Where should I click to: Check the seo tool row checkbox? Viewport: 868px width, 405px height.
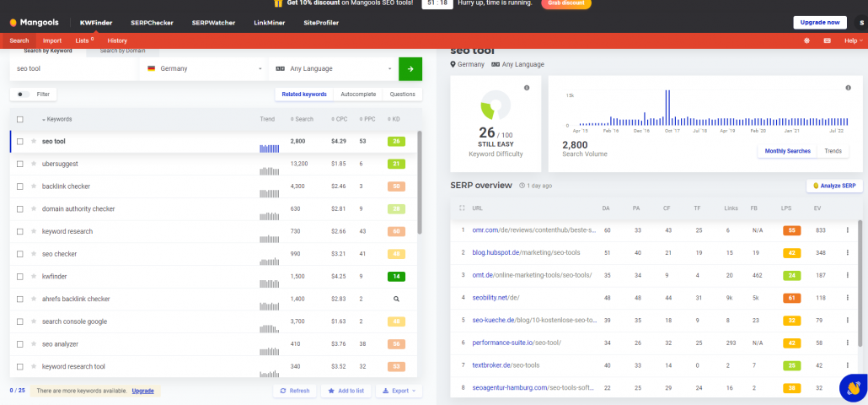[20, 141]
